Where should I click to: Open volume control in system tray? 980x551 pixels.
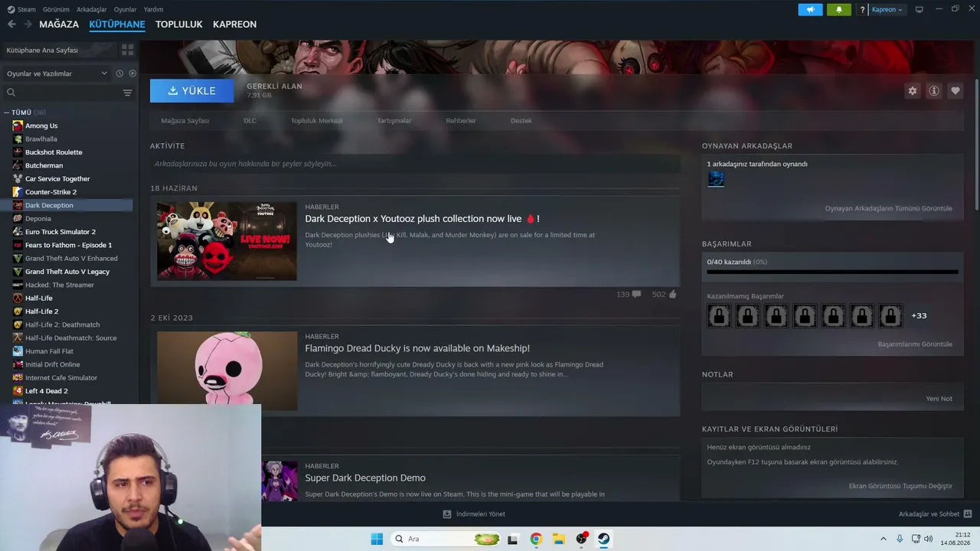point(929,539)
